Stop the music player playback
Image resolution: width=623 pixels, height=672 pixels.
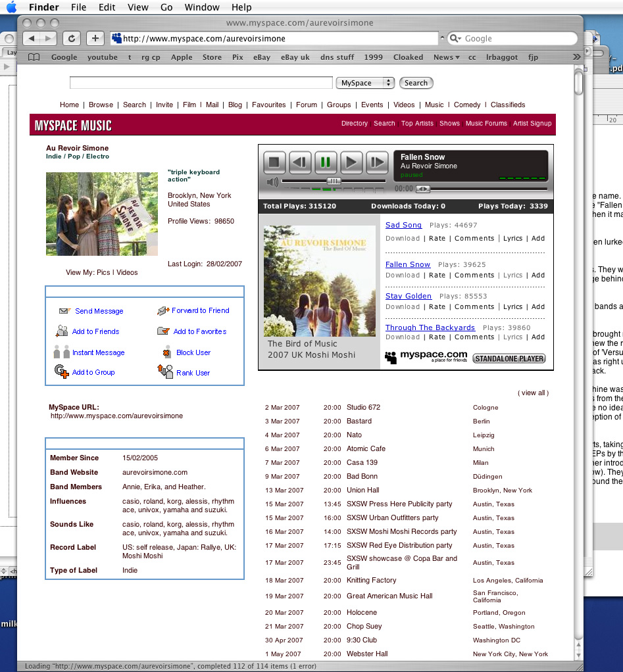coord(274,162)
